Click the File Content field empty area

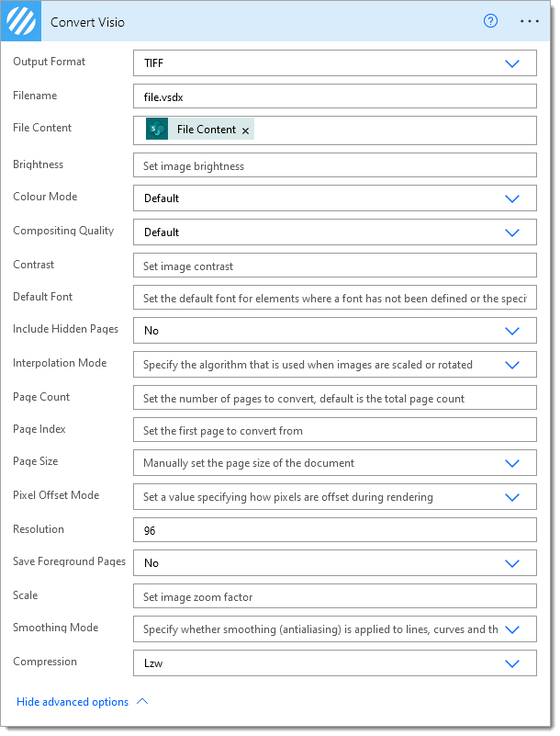pyautogui.click(x=395, y=130)
